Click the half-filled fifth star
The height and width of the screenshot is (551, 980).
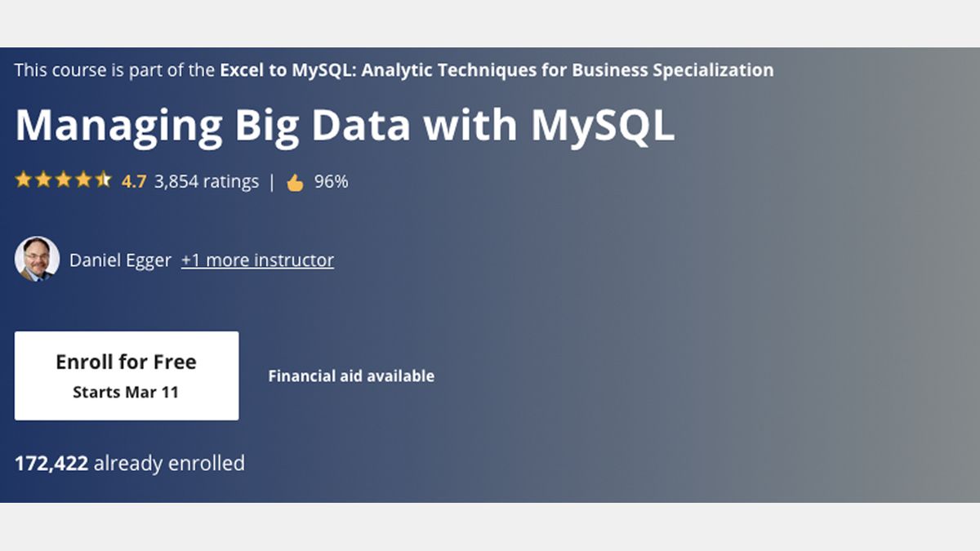[102, 180]
